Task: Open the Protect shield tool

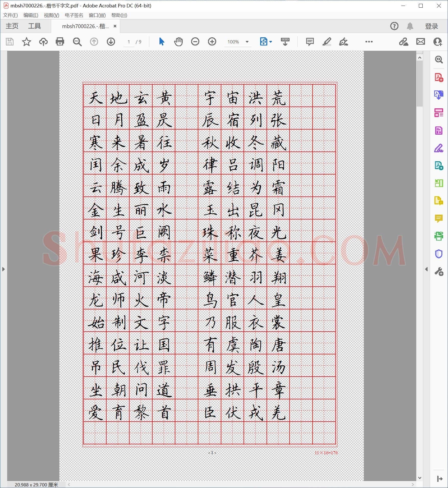Action: pos(439,254)
